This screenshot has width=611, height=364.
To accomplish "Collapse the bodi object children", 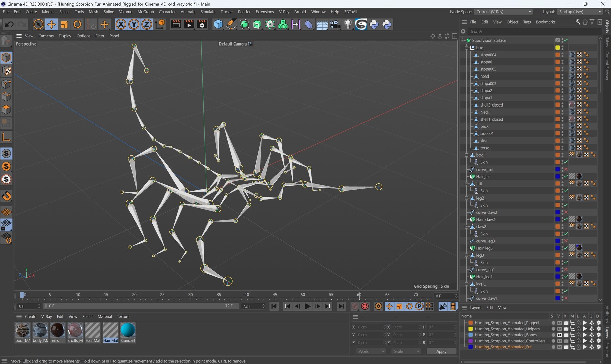I will coord(467,155).
